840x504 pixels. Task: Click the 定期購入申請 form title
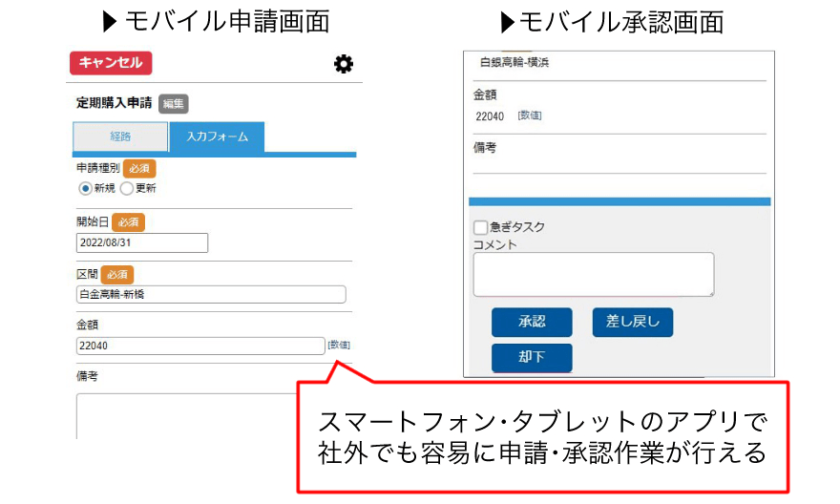114,103
